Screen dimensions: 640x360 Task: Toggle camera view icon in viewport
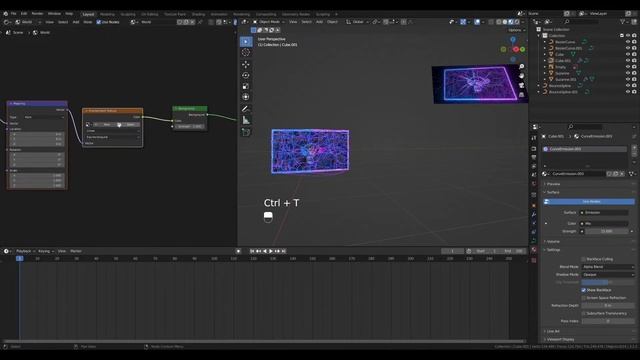(522, 85)
